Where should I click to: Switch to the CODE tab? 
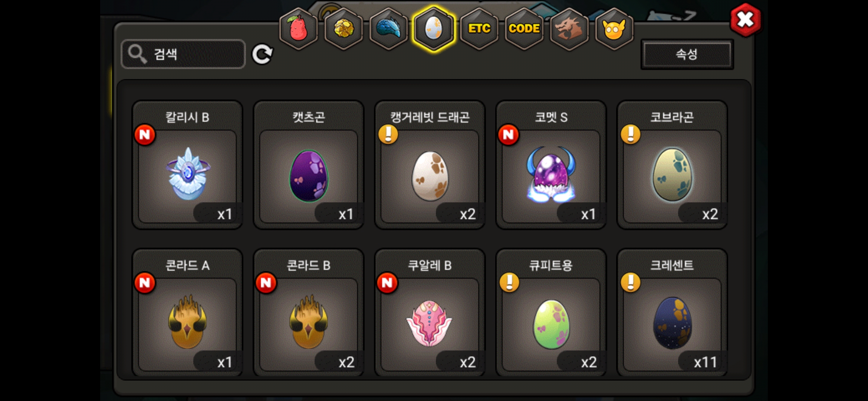click(524, 29)
